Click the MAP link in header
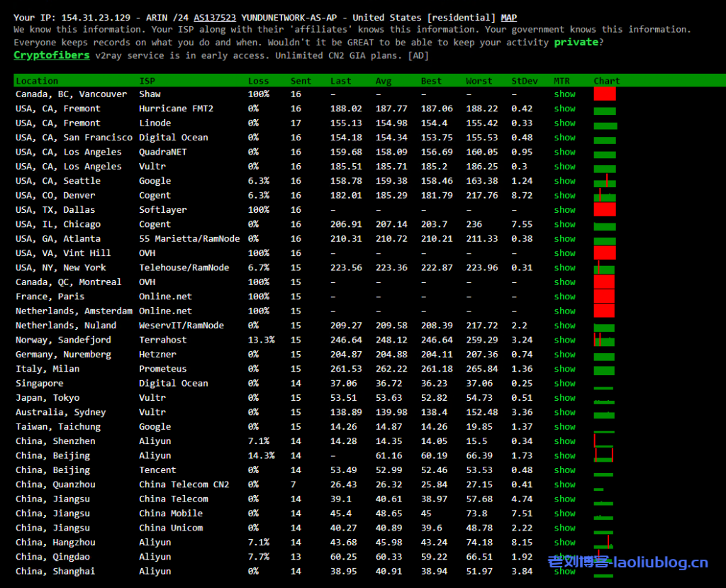726x588 pixels. coord(508,18)
